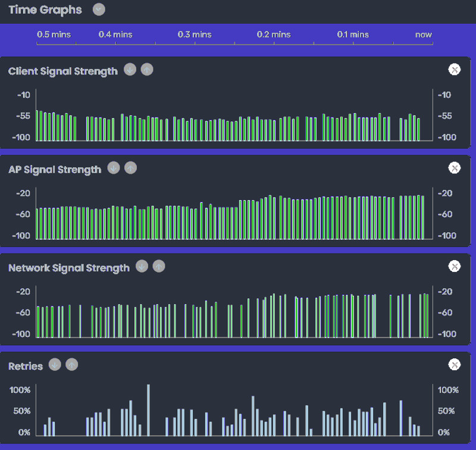
Task: Select the Client Signal Strength title
Action: coord(63,71)
